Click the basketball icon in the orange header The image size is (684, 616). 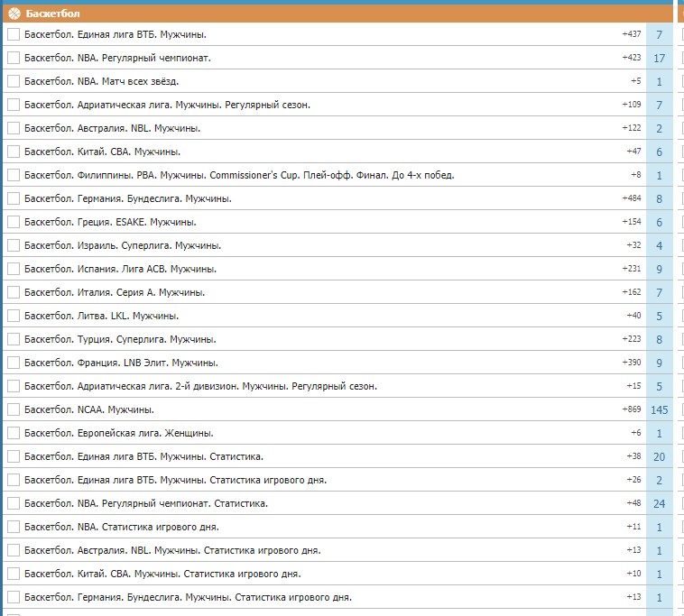click(x=14, y=14)
